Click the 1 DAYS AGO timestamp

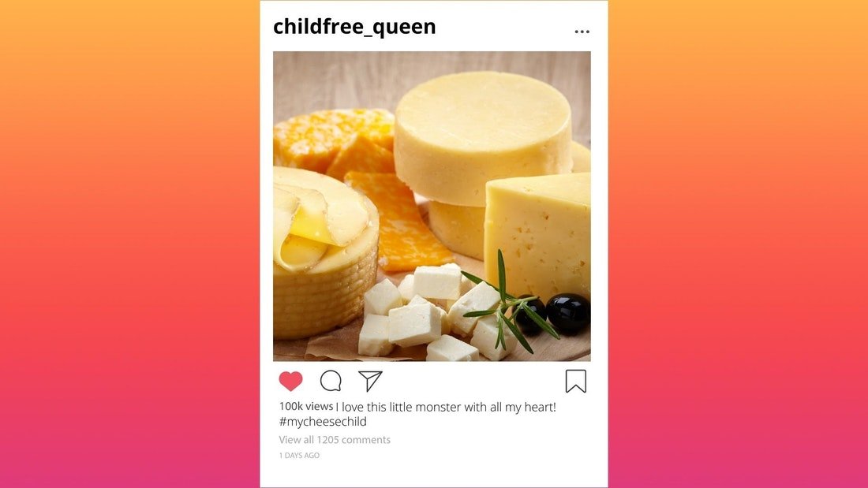point(299,456)
